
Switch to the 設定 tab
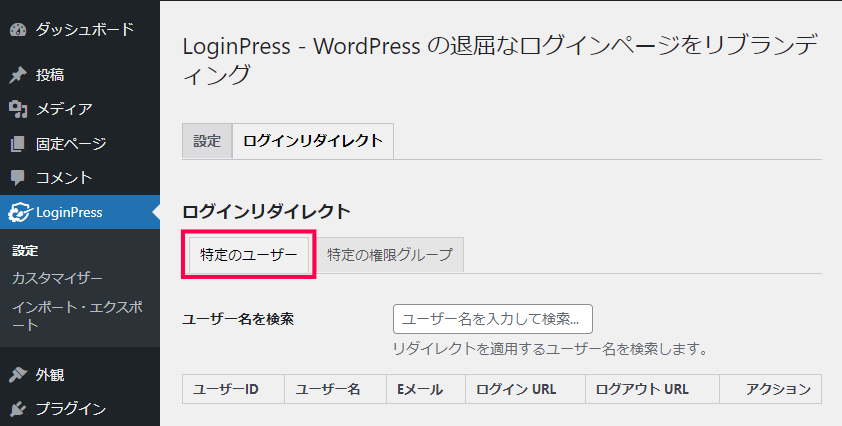click(x=207, y=141)
